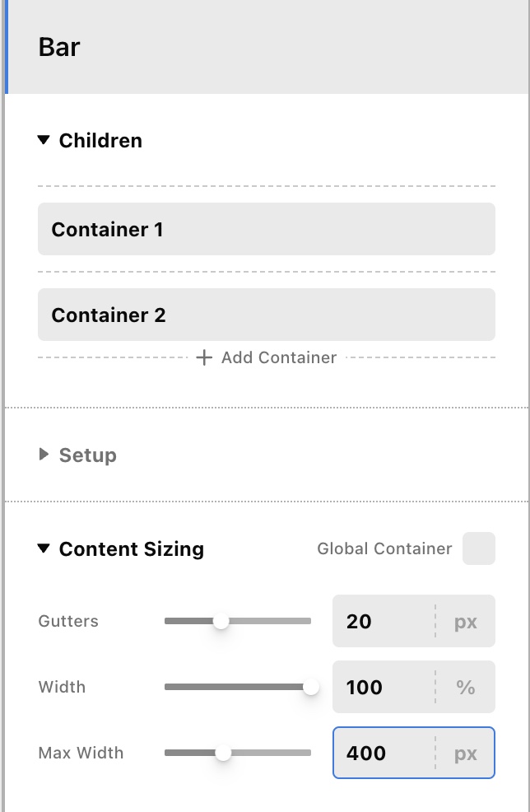530x812 pixels.
Task: Click the plus icon beside Add Container
Action: 204,357
